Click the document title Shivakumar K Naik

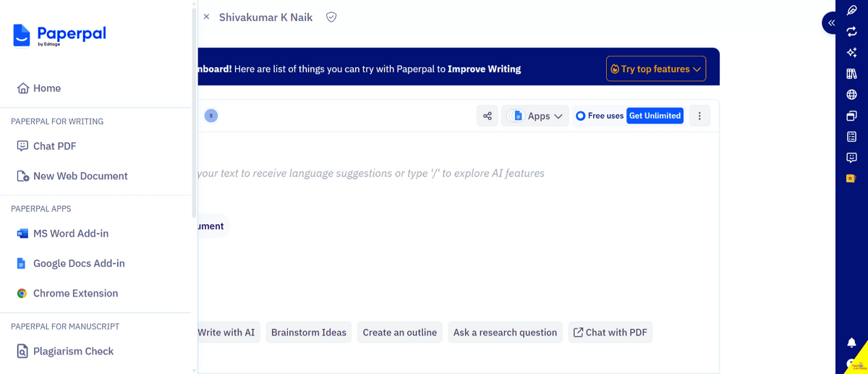tap(266, 17)
